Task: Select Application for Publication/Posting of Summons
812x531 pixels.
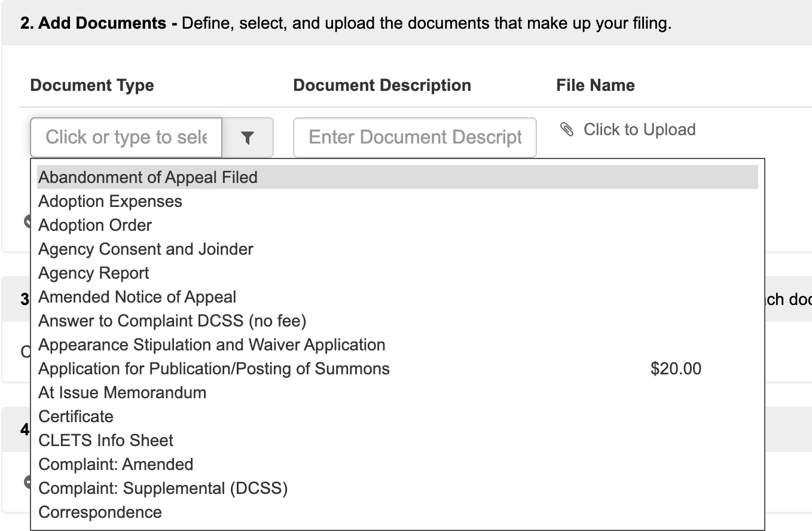Action: tap(214, 369)
